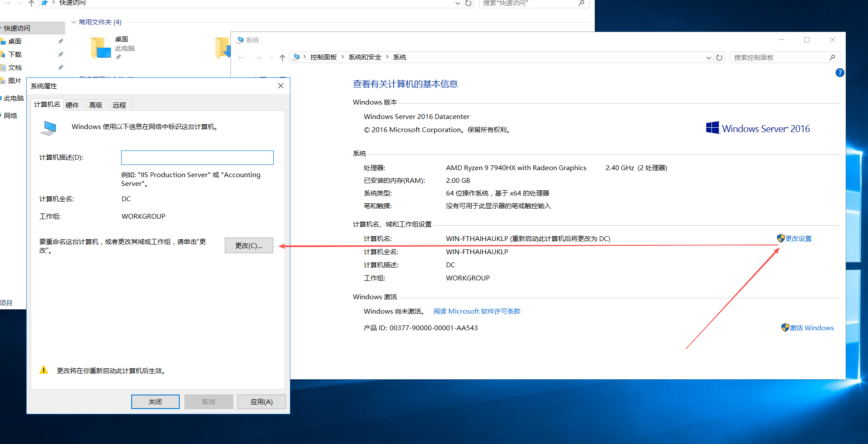Navigate to 系统和安全 breadcrumb
The width and height of the screenshot is (868, 444).
tap(365, 57)
